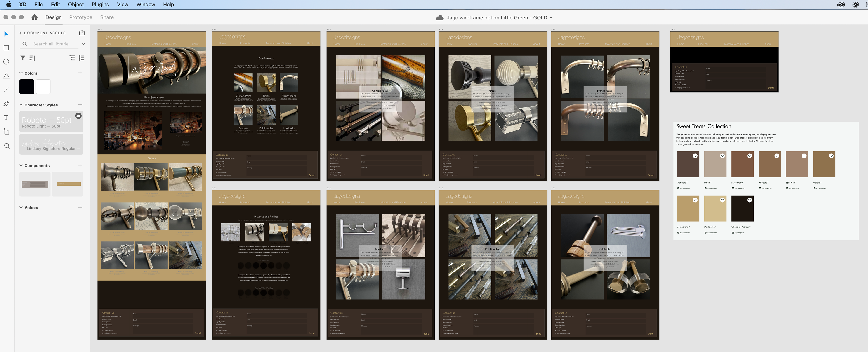Select the Zoom magnifier tool

click(7, 146)
